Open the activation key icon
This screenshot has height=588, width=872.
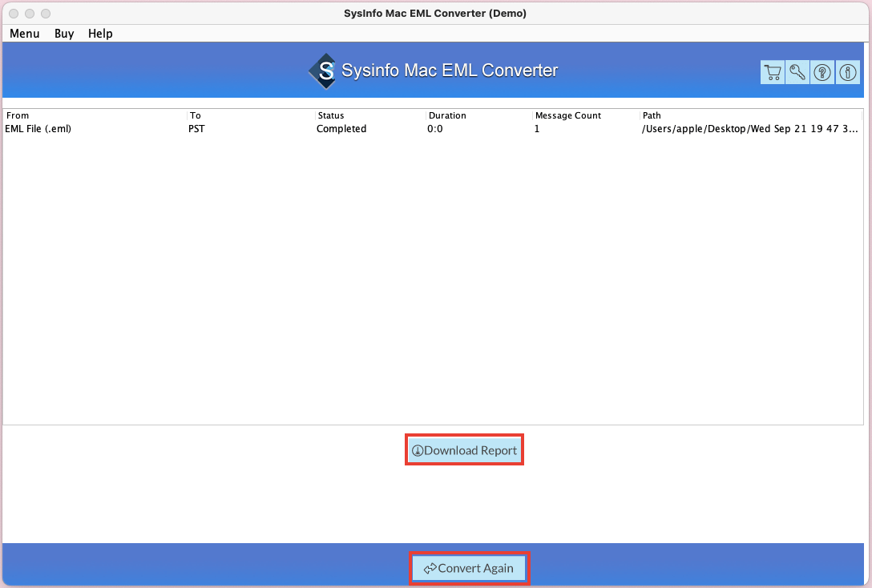click(x=797, y=72)
